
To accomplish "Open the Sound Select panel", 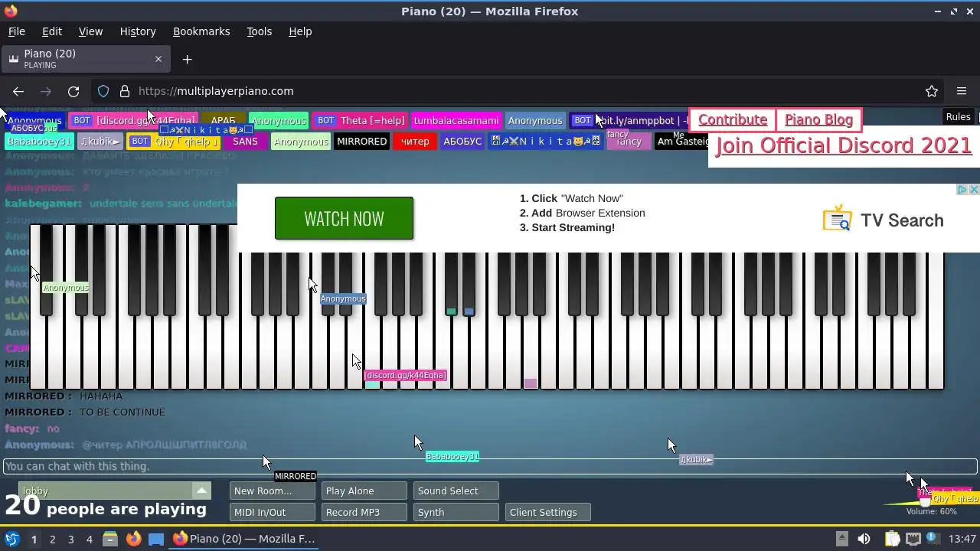I will [456, 491].
